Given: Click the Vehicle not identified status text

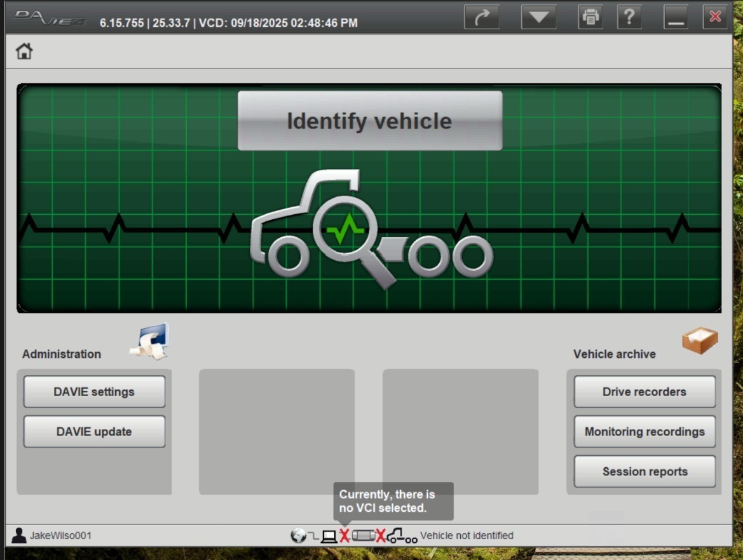Looking at the screenshot, I should click(467, 536).
